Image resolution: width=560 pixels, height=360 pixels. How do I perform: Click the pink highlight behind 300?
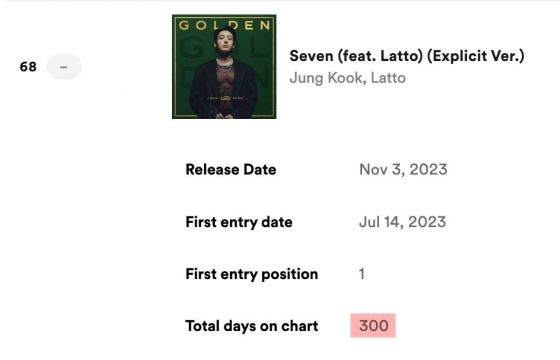373,325
